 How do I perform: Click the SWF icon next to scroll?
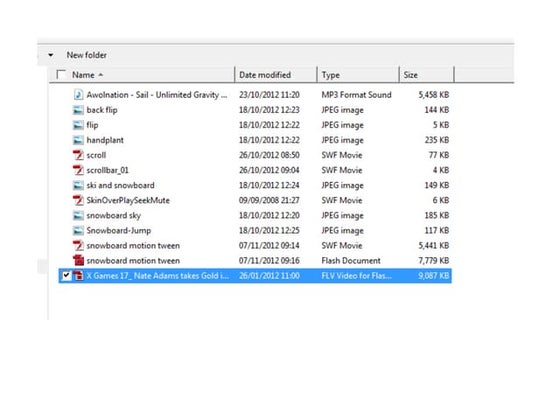pos(78,155)
